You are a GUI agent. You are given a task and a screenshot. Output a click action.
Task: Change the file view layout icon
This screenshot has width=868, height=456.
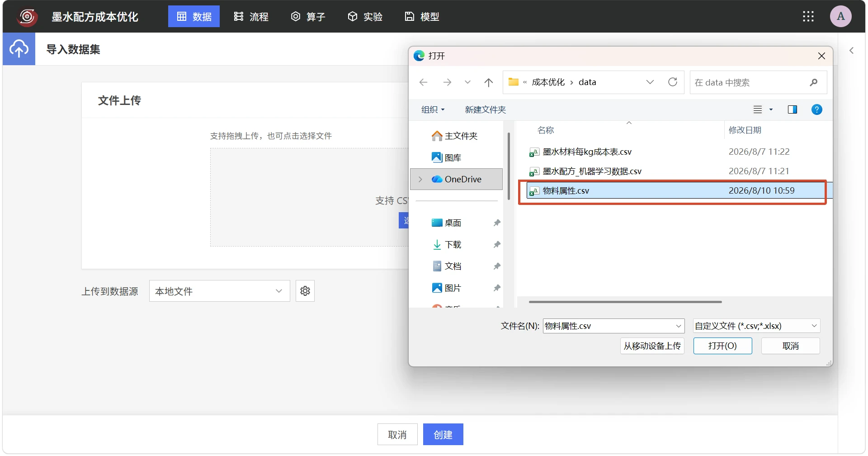pyautogui.click(x=758, y=109)
